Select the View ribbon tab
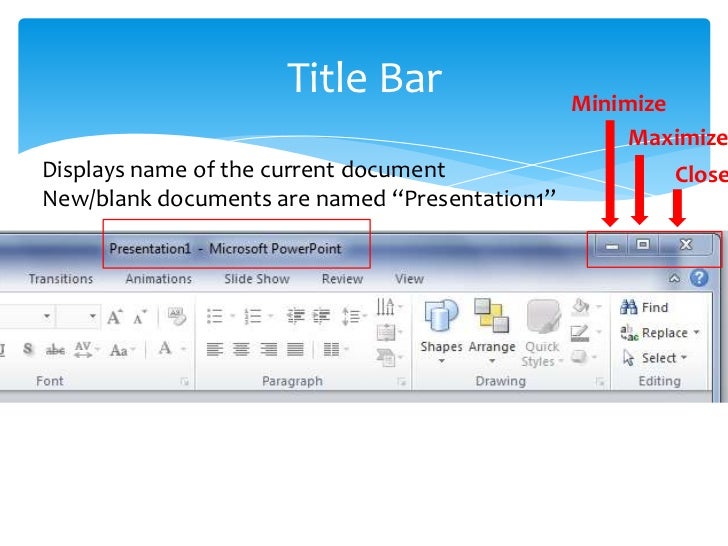Viewport: 728px width, 546px height. click(409, 279)
